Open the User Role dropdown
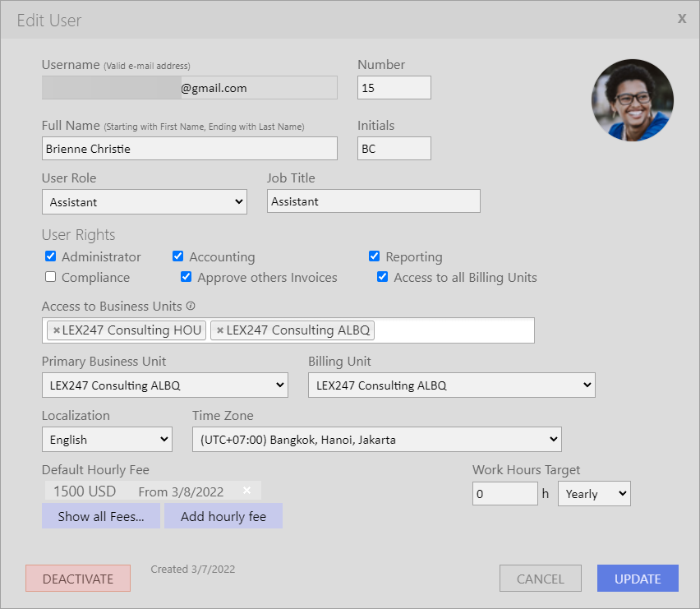The image size is (700, 609). (145, 202)
